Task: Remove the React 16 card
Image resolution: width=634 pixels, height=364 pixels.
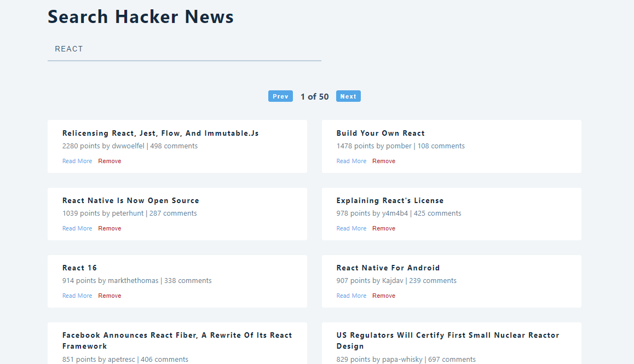Action: (109, 295)
